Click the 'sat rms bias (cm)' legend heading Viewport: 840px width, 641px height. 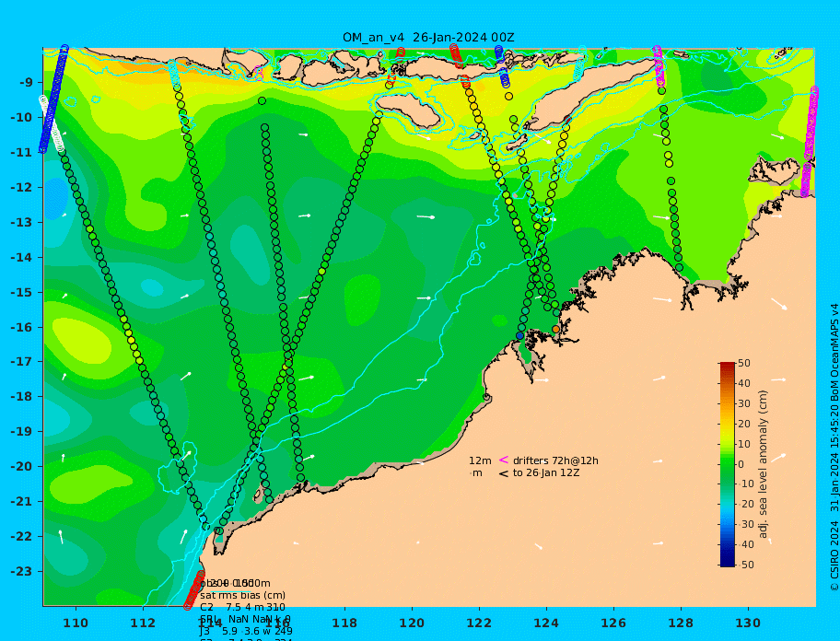point(242,595)
